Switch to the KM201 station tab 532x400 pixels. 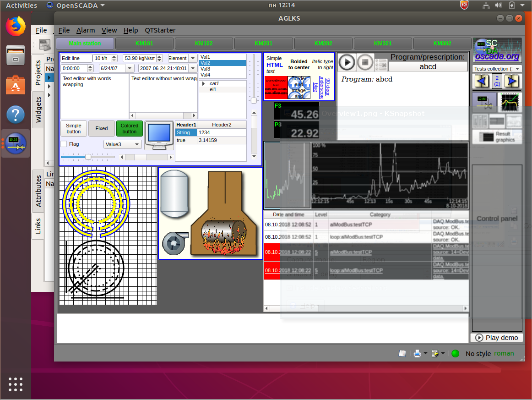tap(264, 44)
